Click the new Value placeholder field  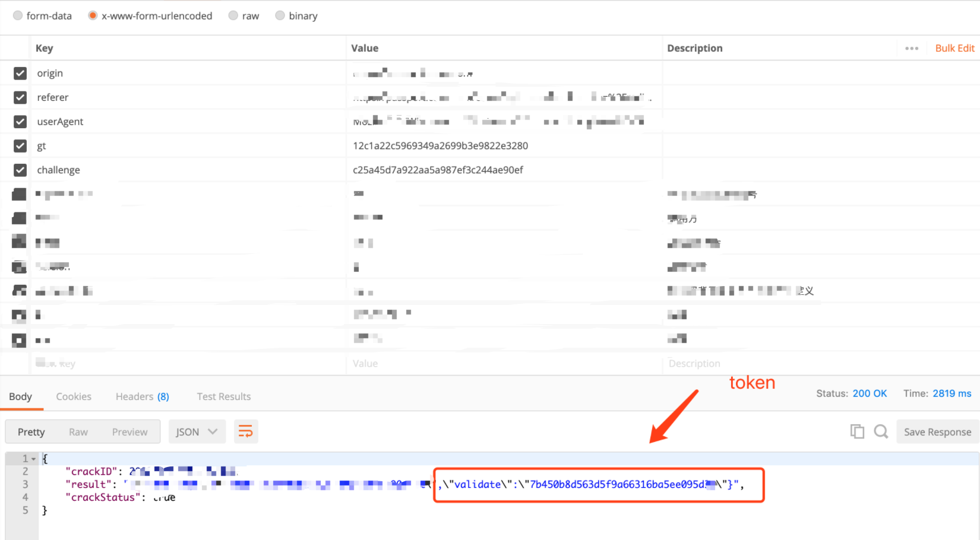click(x=504, y=363)
